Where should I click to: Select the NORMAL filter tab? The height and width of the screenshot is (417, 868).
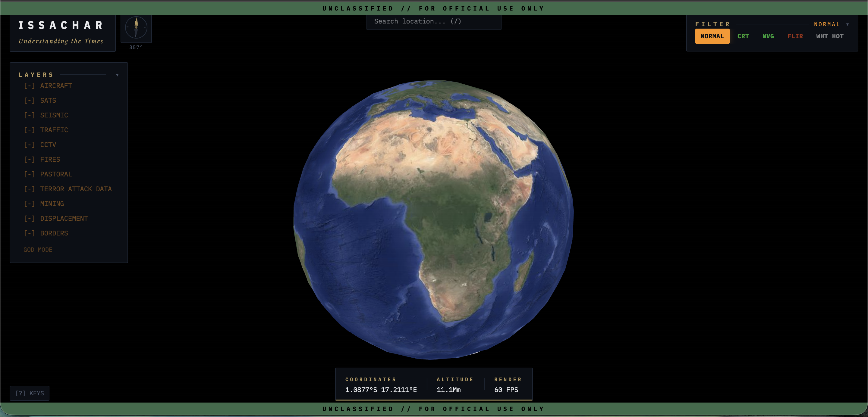click(712, 36)
